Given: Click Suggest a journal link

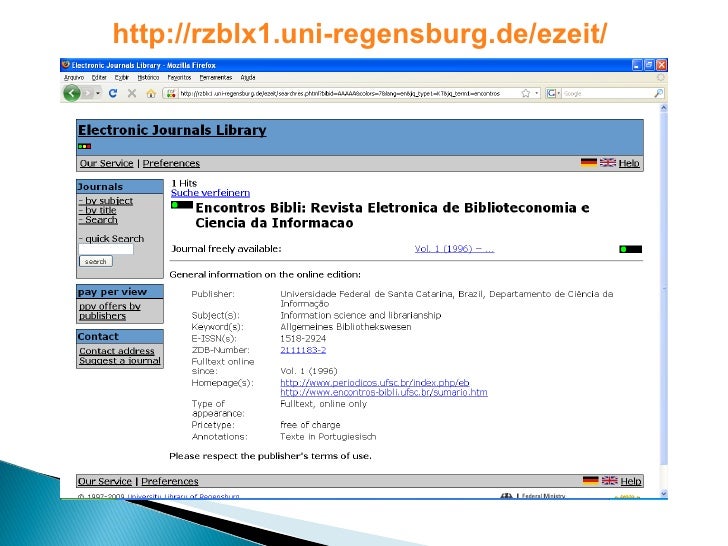Looking at the screenshot, I should tap(120, 360).
